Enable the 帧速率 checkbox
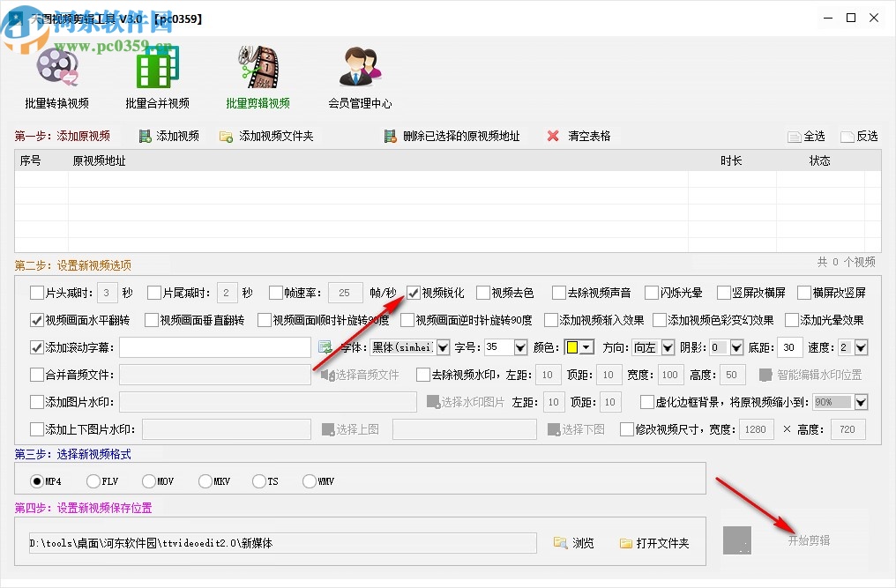 point(276,293)
